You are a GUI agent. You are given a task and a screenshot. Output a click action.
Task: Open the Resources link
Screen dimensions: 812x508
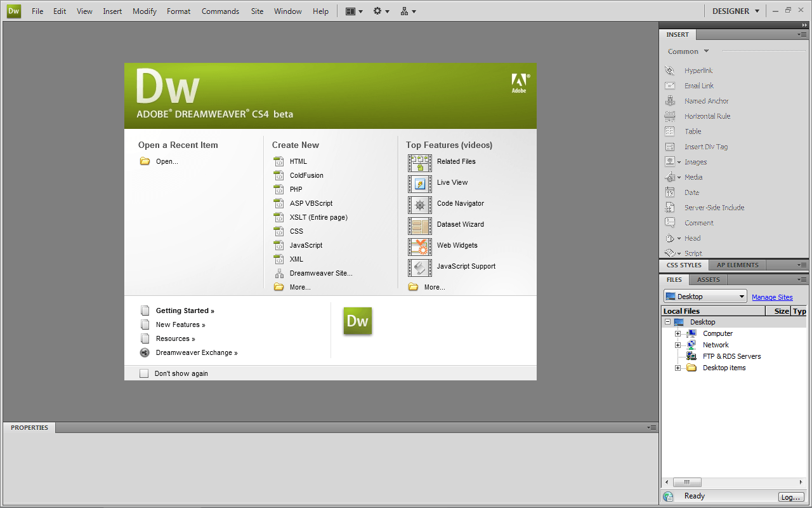click(x=176, y=338)
